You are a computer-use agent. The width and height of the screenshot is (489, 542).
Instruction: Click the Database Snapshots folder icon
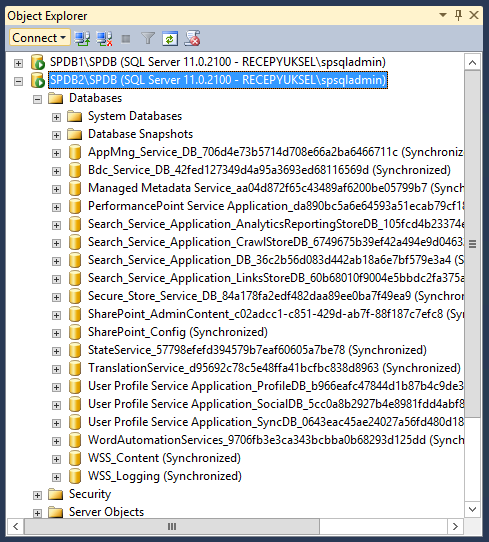tap(75, 134)
